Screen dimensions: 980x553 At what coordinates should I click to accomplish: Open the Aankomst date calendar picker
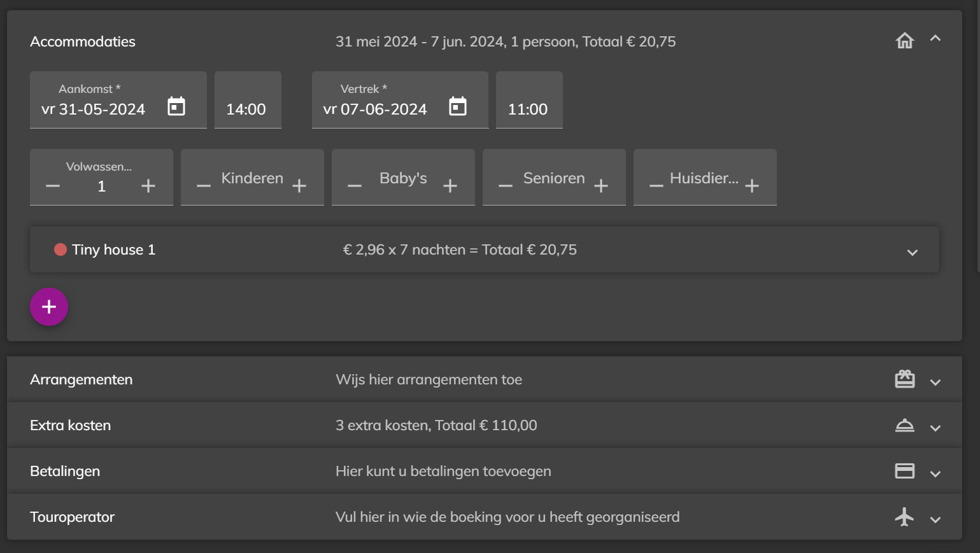[x=176, y=106]
